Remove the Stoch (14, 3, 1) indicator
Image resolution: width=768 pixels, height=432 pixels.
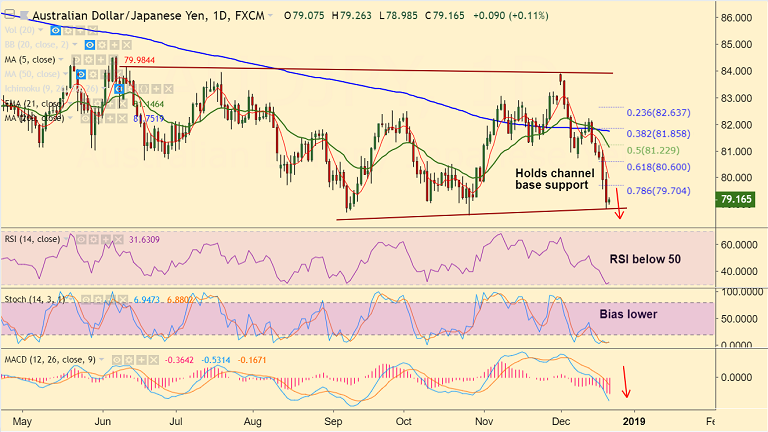[123, 299]
